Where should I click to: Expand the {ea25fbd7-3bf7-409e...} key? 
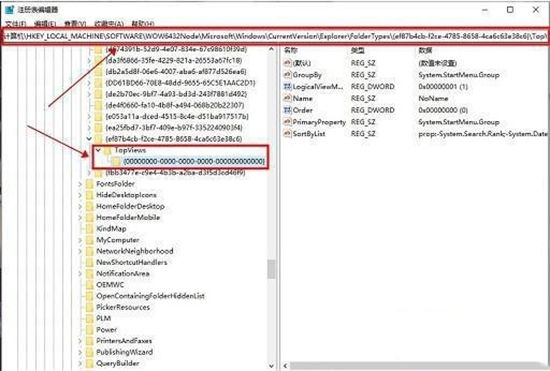89,128
